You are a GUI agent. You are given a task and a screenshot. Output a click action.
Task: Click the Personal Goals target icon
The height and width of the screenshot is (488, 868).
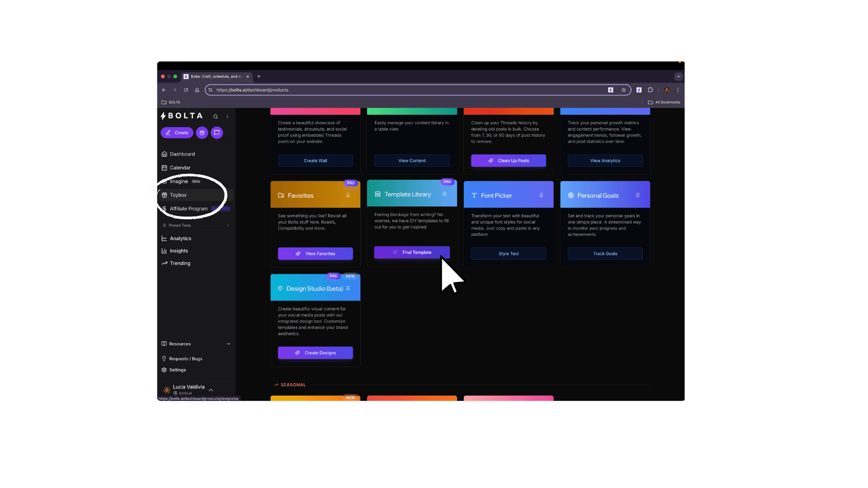[x=571, y=196]
